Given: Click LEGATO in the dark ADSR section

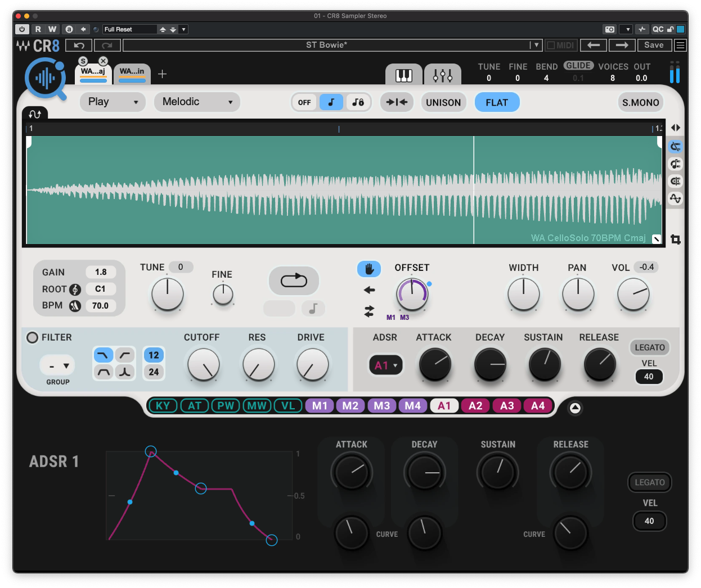Looking at the screenshot, I should 650,482.
